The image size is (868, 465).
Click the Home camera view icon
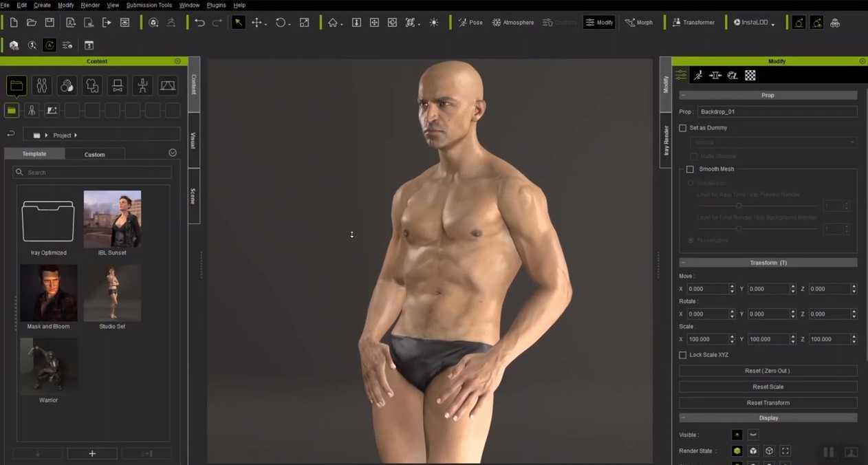tap(332, 23)
